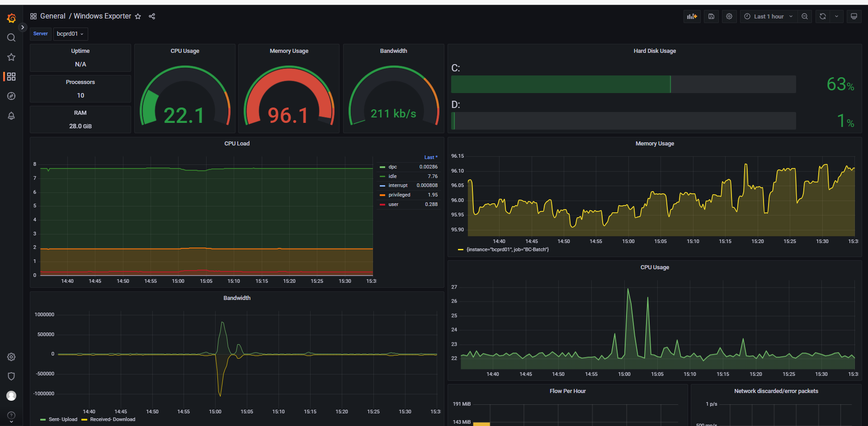The width and height of the screenshot is (868, 426).
Task: Click the Save dashboard icon
Action: pyautogui.click(x=711, y=16)
